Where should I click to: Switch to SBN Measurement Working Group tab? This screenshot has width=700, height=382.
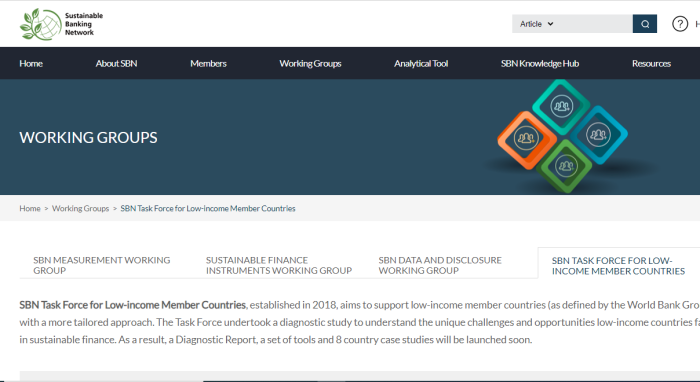pos(102,265)
